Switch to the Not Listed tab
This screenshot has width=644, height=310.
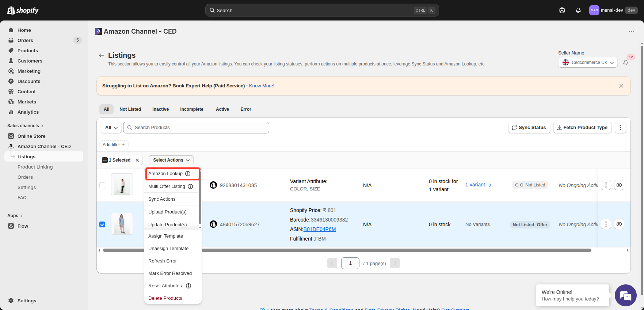130,109
